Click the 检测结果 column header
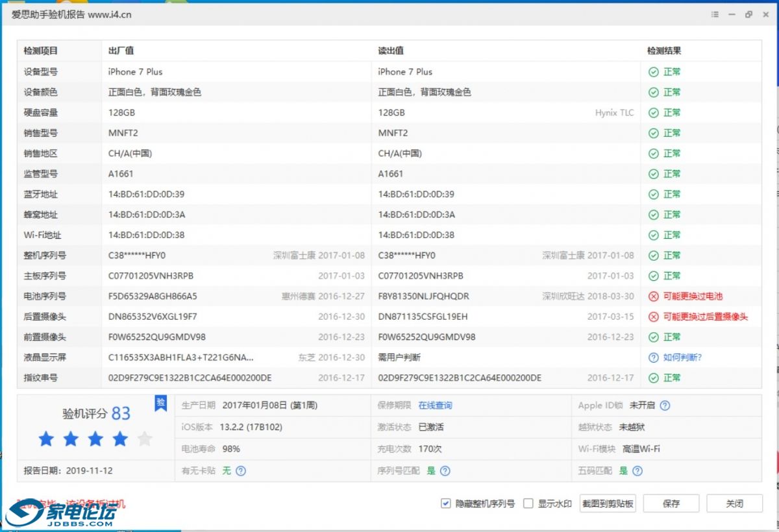The image size is (779, 532). click(x=664, y=51)
